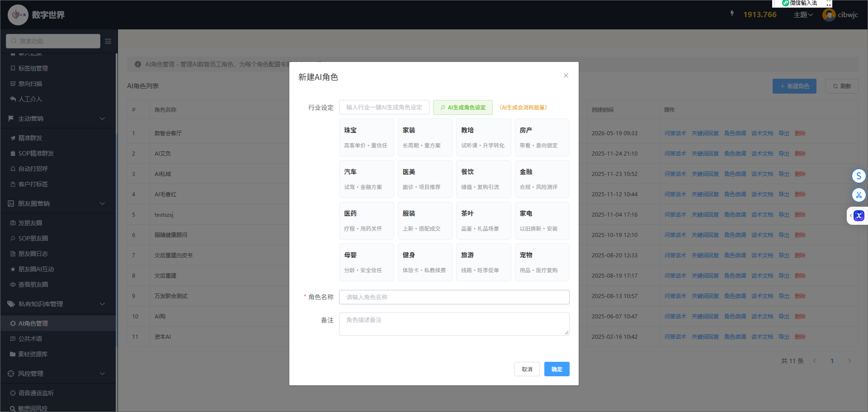This screenshot has height=412, width=868.
Task: Open SOP精准群发 in the sidebar
Action: [58, 153]
